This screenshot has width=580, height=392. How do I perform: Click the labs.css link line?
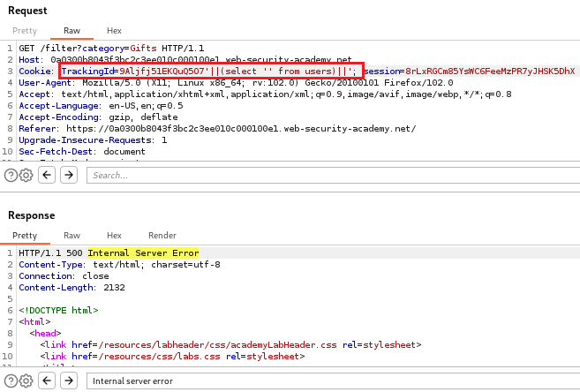click(172, 356)
